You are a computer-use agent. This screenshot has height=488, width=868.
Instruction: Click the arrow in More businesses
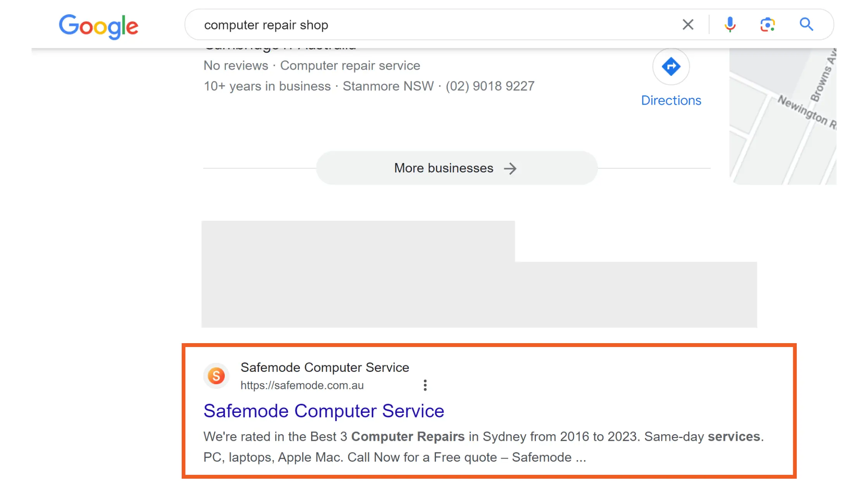pos(510,168)
